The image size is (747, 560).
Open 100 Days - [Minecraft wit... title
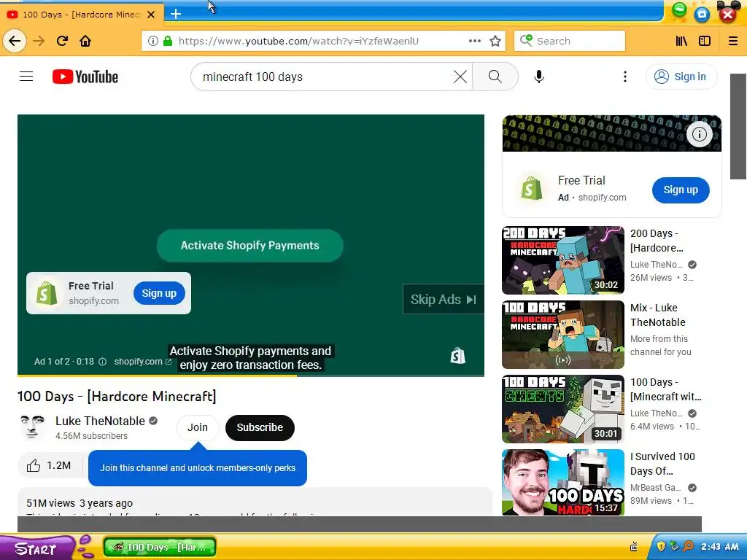click(665, 389)
